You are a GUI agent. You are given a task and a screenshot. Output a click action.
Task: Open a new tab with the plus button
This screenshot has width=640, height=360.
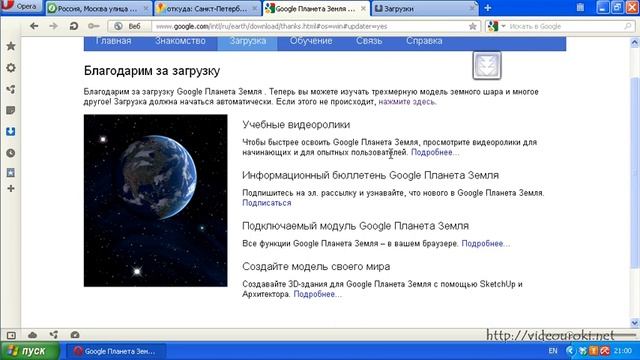coord(487,8)
